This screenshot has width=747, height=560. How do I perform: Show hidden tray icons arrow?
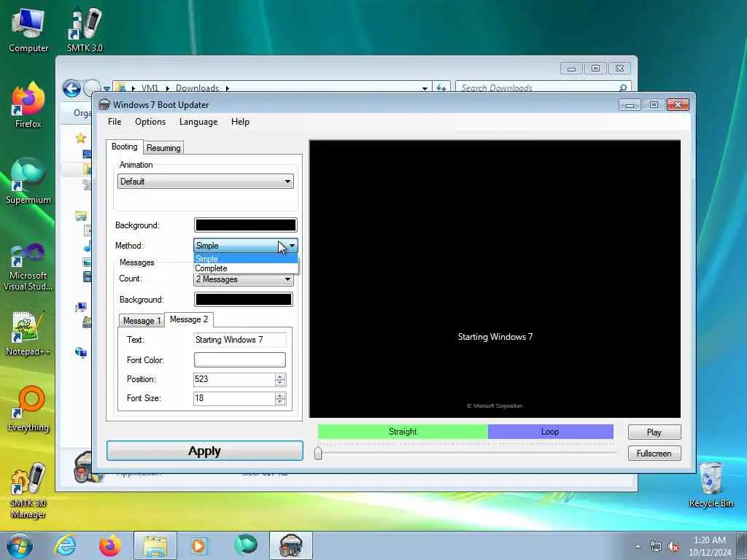[x=638, y=546]
